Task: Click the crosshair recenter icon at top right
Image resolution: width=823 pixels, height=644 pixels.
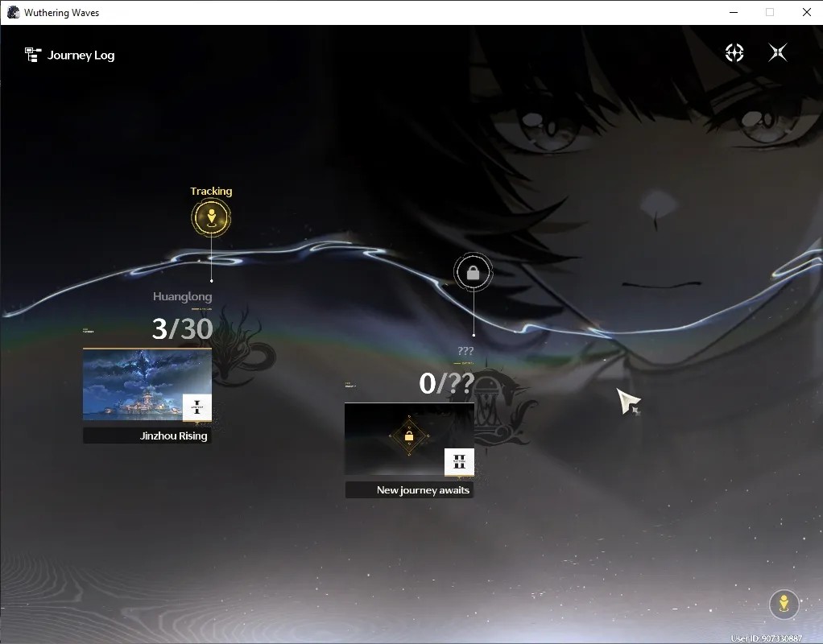Action: 734,52
